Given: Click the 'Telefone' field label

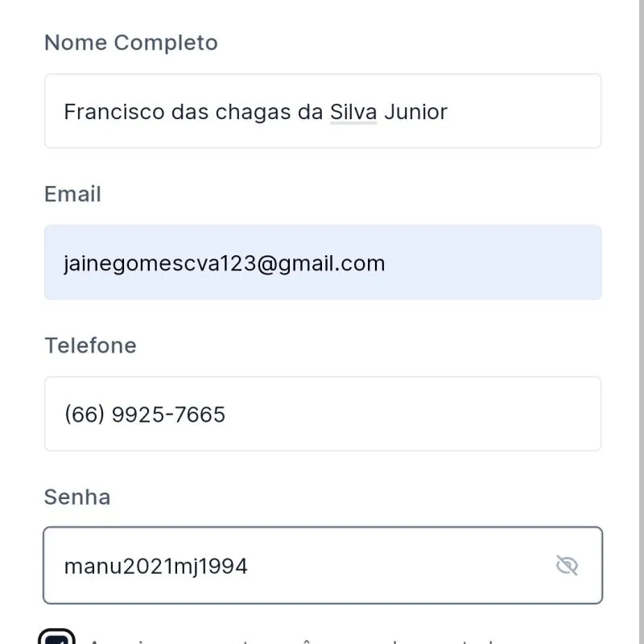Looking at the screenshot, I should point(90,345).
